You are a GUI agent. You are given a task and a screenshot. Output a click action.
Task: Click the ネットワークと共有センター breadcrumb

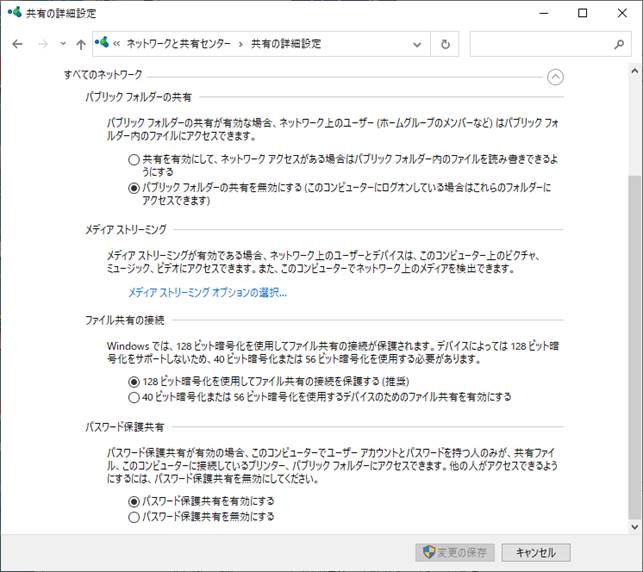click(x=179, y=43)
